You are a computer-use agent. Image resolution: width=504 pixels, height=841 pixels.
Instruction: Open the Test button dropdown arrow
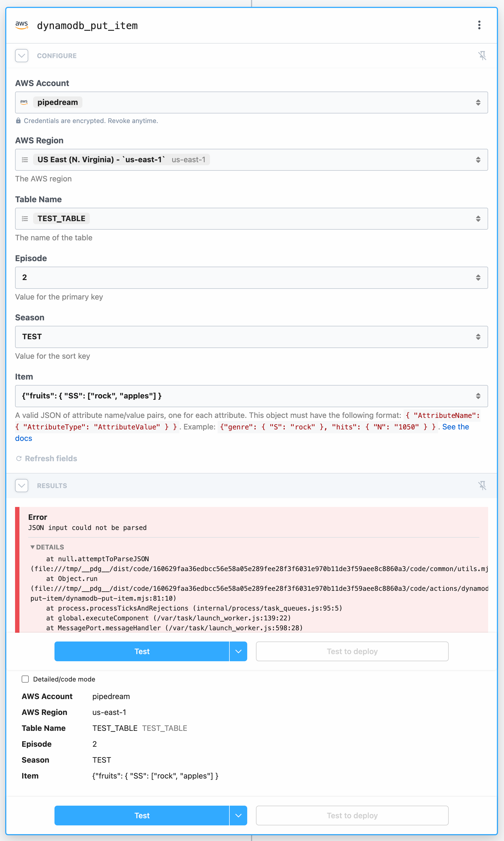click(x=238, y=651)
